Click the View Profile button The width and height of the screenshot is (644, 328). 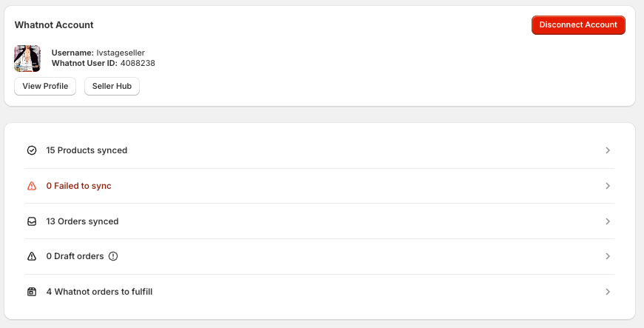45,87
